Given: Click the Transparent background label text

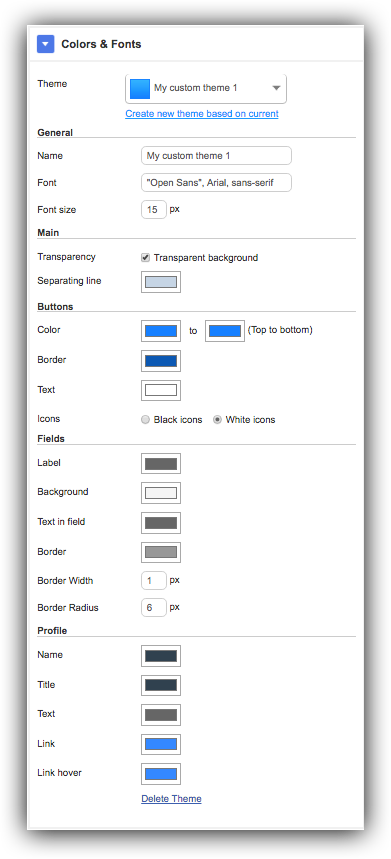Looking at the screenshot, I should [x=206, y=257].
